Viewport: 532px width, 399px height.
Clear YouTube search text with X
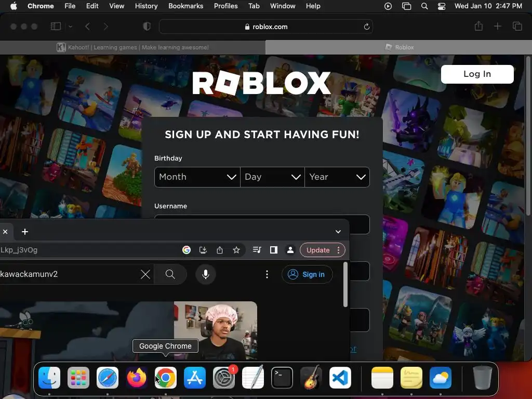[x=145, y=274]
